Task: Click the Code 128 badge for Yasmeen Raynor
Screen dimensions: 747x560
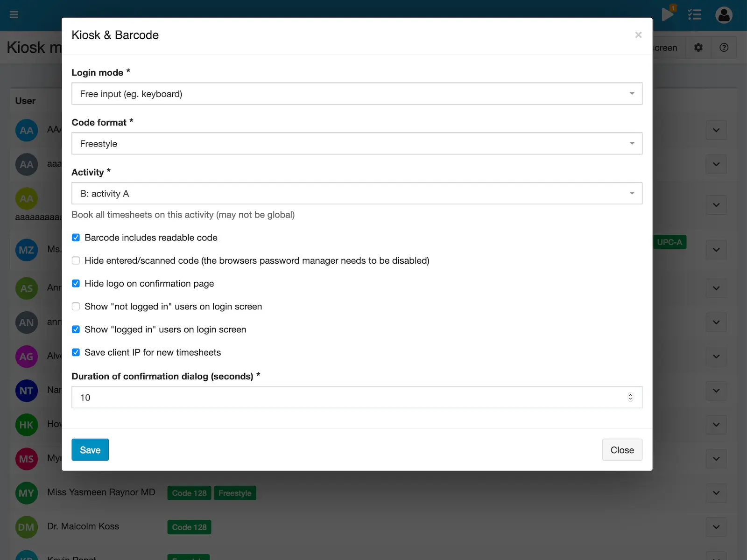Action: (x=189, y=493)
